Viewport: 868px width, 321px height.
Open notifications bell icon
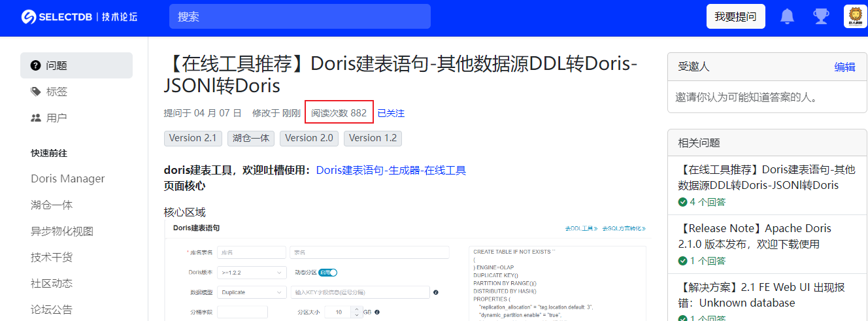[788, 16]
